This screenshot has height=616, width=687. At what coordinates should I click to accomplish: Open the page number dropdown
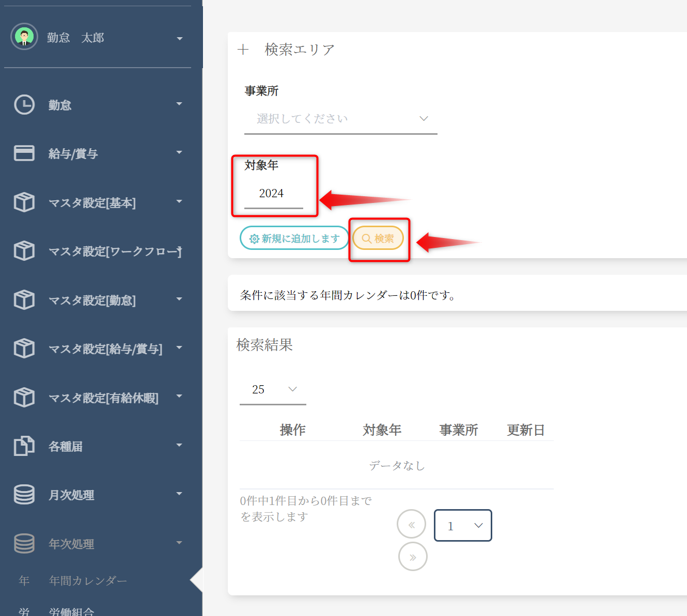pos(463,526)
